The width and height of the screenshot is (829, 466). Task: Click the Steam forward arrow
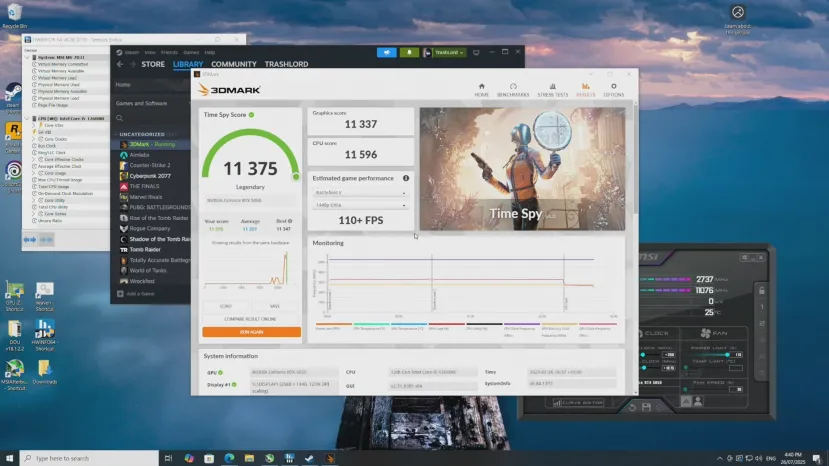click(132, 64)
